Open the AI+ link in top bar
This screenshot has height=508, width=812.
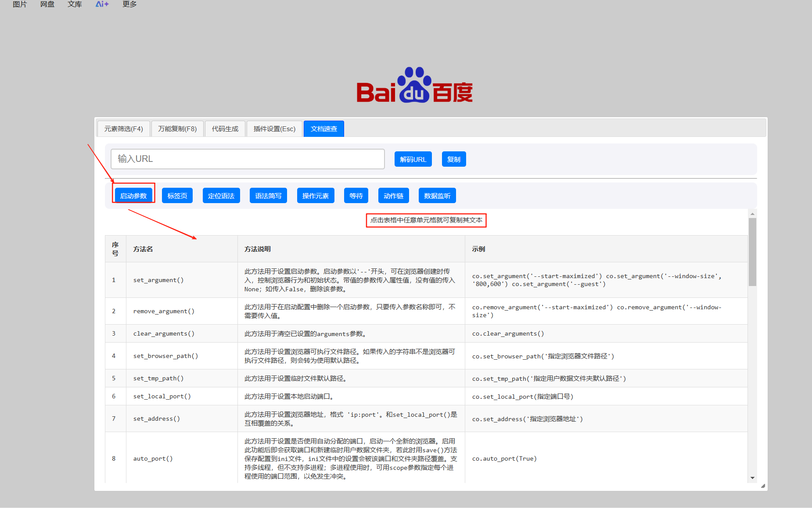coord(102,4)
